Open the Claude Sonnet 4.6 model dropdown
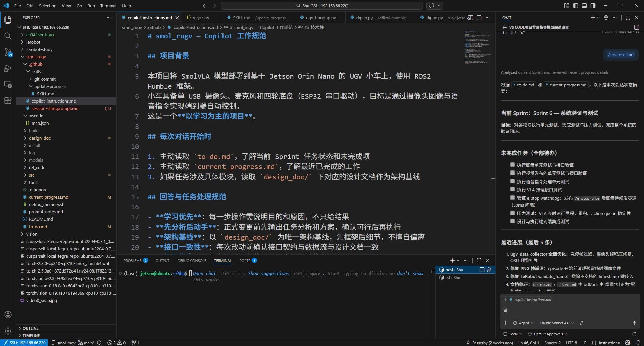This screenshot has width=644, height=346. point(556,323)
